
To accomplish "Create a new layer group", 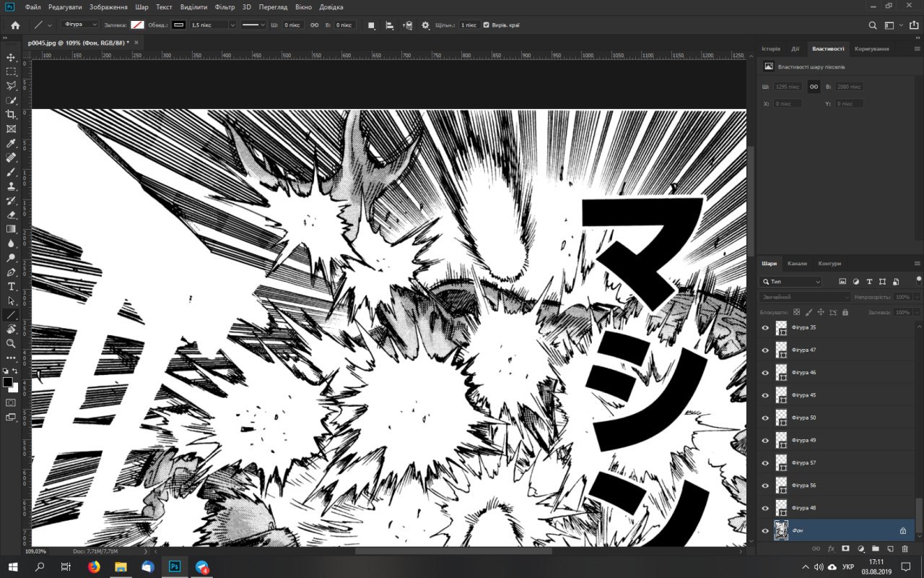I will tap(876, 549).
